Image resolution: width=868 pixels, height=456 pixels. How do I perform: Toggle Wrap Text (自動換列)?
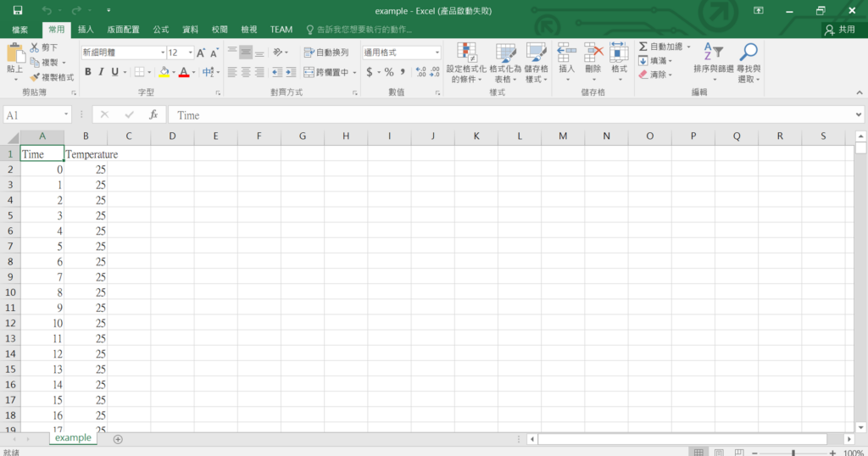click(326, 53)
